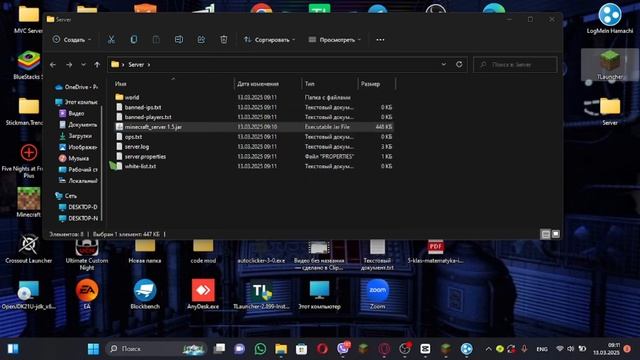This screenshot has width=640, height=360.
Task: Share the selected file via toolbar icon
Action: tap(201, 40)
